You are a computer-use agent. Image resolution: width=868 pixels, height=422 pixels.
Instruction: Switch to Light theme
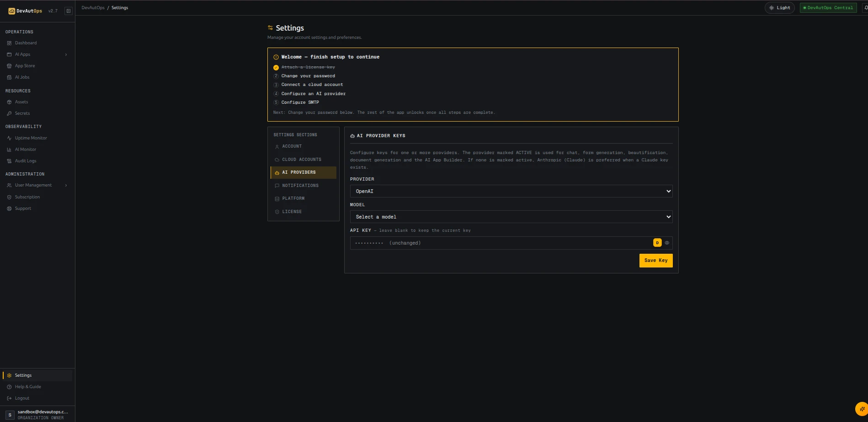[x=780, y=8]
